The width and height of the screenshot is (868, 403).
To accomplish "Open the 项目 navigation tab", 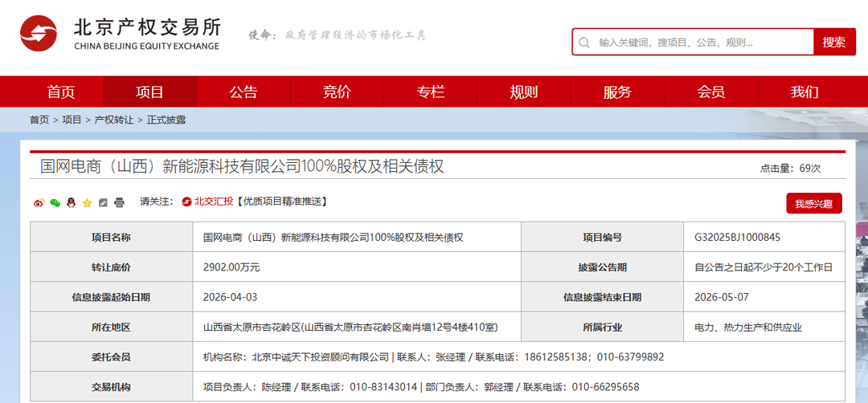I will click(150, 92).
